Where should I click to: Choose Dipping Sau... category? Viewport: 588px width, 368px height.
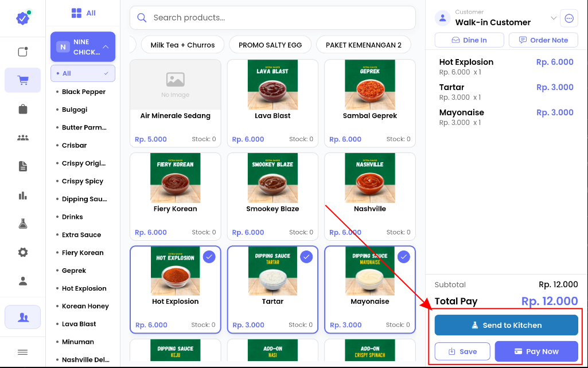pos(84,199)
